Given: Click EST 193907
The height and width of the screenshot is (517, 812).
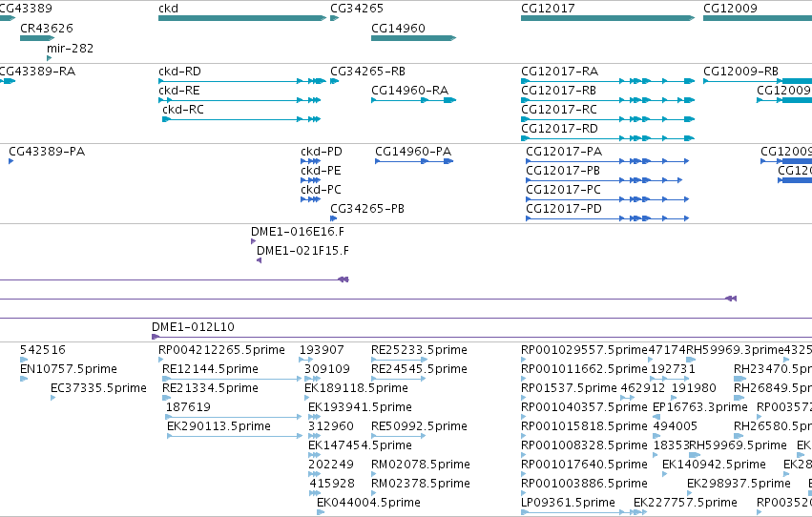Looking at the screenshot, I should (x=306, y=360).
